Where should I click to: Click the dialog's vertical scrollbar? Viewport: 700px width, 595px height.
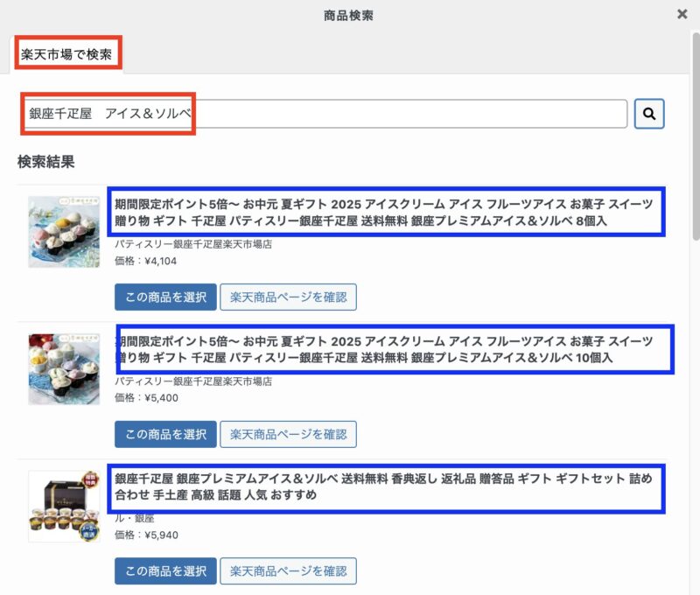(x=696, y=136)
